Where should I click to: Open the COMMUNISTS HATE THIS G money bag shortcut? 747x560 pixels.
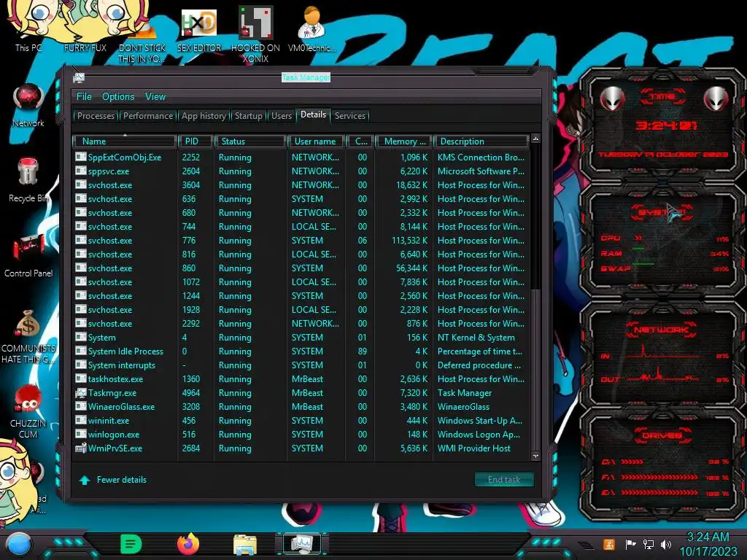[x=28, y=335]
